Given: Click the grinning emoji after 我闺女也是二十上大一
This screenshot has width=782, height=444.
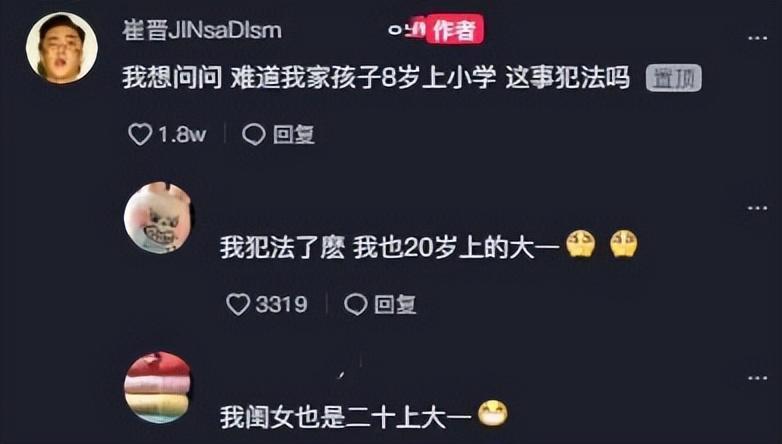Looking at the screenshot, I should point(493,414).
